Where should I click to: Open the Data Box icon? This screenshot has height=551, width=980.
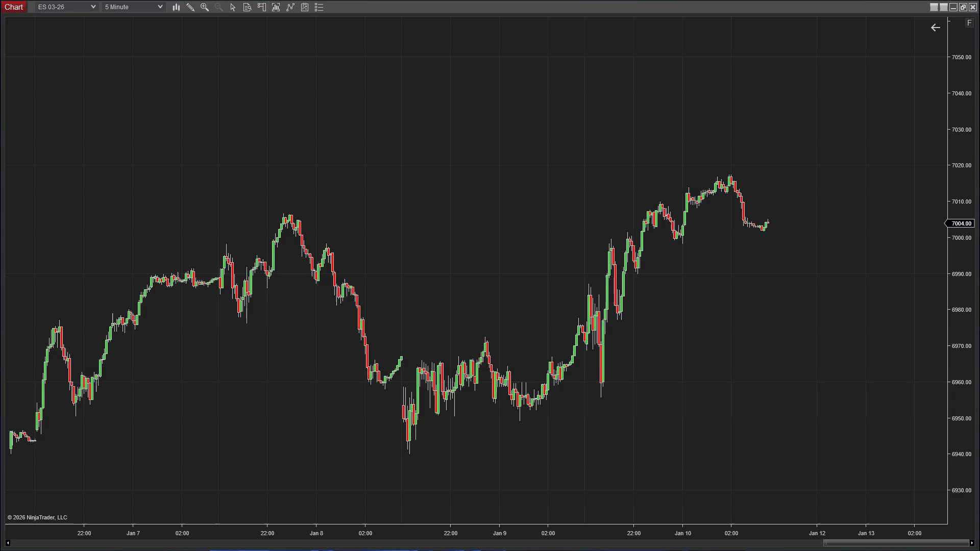pos(247,7)
